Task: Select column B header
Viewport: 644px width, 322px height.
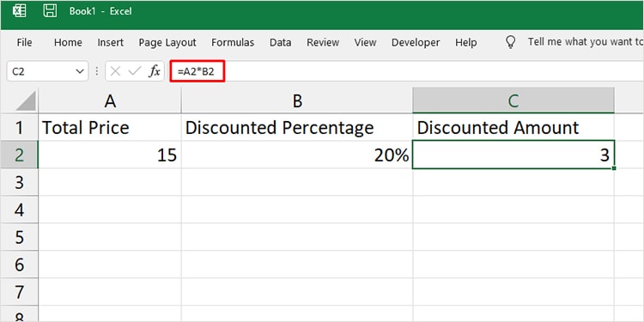Action: 297,101
